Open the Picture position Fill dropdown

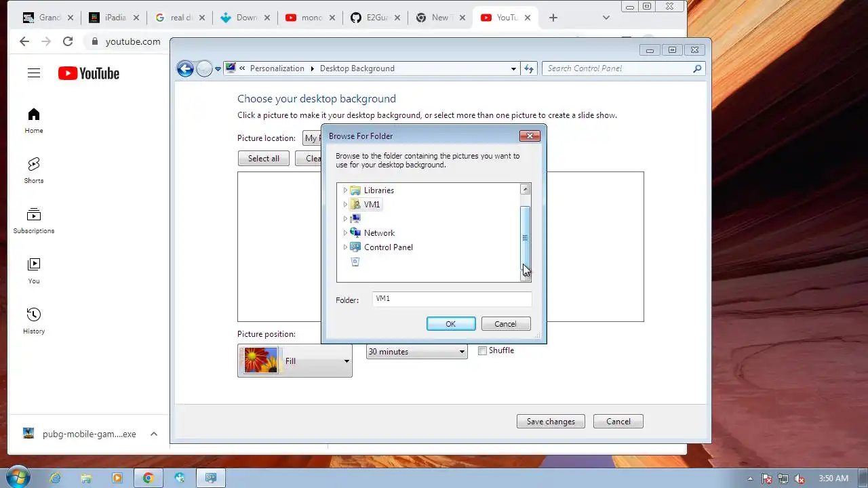[x=295, y=361]
